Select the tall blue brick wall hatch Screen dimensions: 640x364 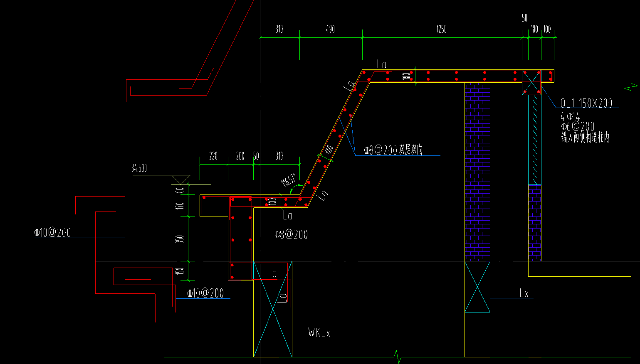click(x=477, y=172)
